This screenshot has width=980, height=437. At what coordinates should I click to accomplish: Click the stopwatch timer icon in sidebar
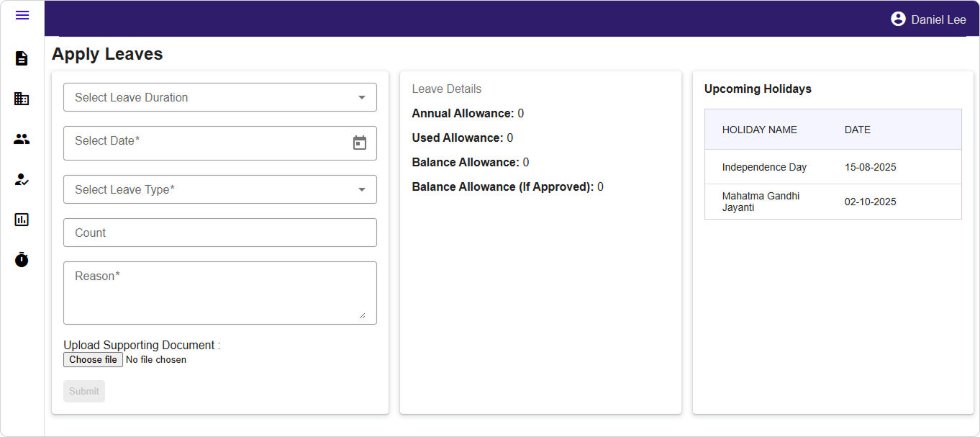click(22, 259)
